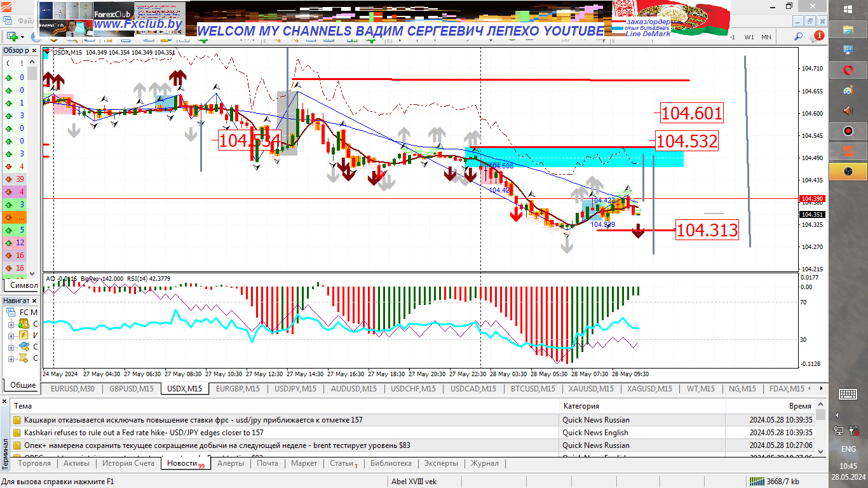Expand the accounts node in Navigator
The image size is (868, 488).
[x=11, y=324]
